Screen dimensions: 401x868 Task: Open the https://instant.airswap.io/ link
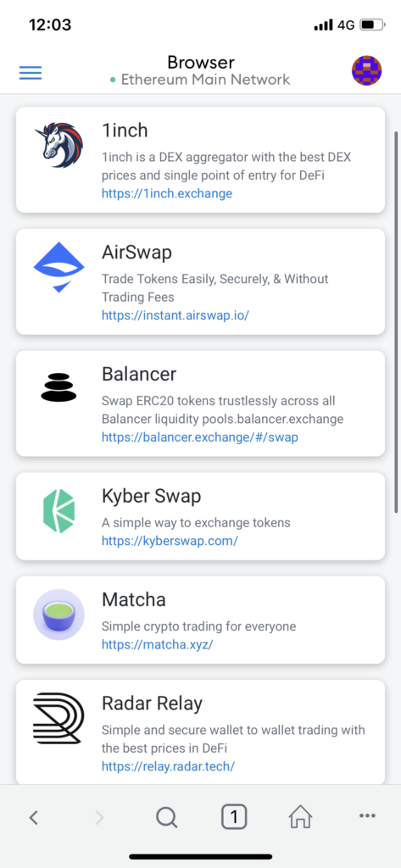[175, 315]
